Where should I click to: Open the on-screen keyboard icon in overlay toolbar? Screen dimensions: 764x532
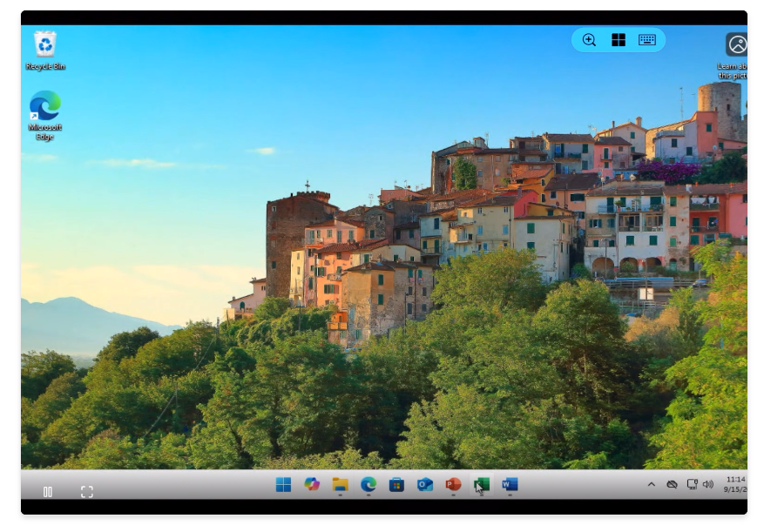tap(647, 40)
